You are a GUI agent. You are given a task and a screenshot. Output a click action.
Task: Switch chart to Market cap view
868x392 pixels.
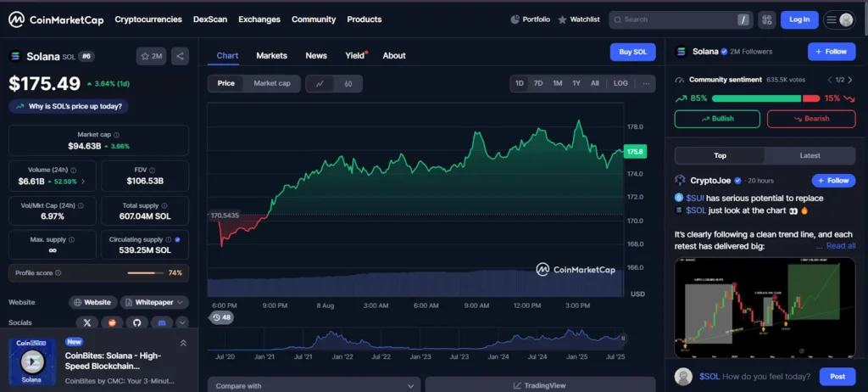[x=272, y=84]
